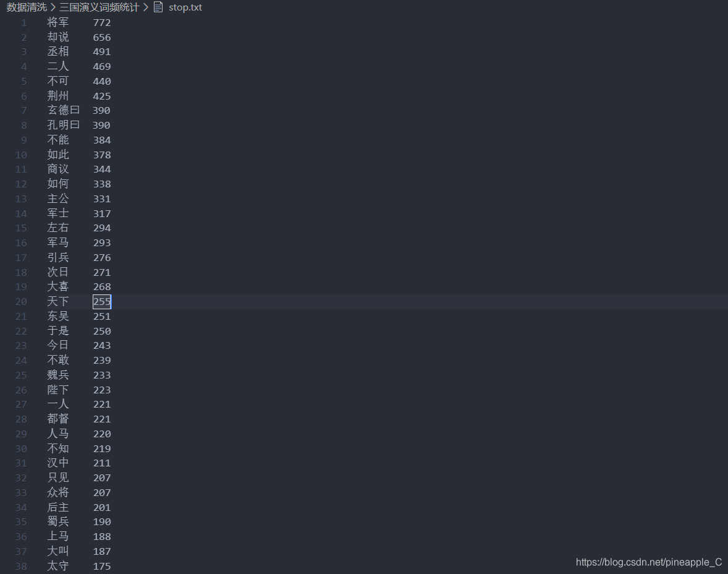Select the word 却说 on line 2
Viewport: 728px width, 574px height.
coord(58,37)
